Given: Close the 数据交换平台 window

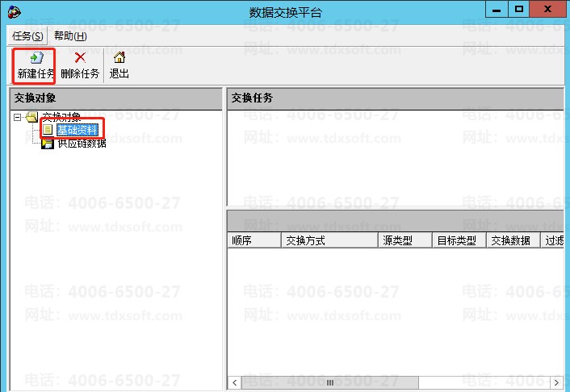Looking at the screenshot, I should (547, 9).
